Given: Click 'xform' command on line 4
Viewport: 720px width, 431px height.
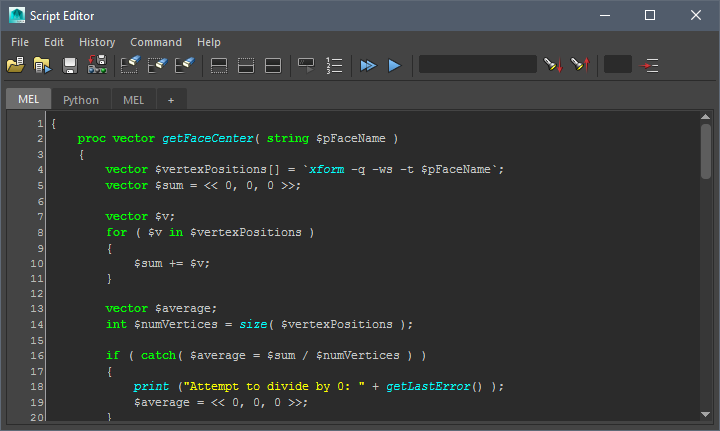Looking at the screenshot, I should pos(326,169).
